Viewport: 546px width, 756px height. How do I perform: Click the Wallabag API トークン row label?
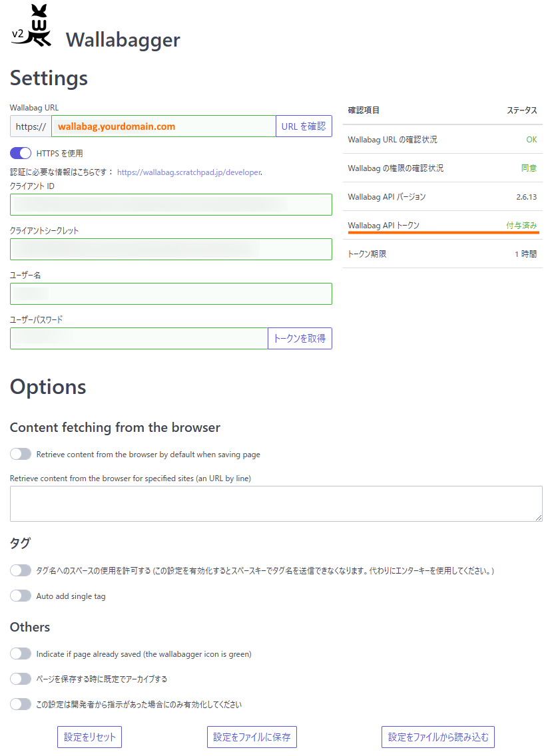click(x=384, y=225)
